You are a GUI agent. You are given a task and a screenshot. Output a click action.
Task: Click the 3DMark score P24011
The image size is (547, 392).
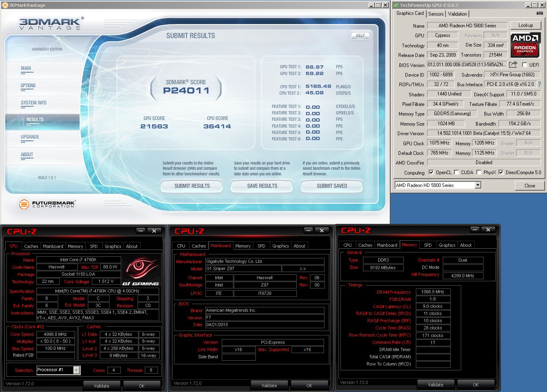point(186,90)
